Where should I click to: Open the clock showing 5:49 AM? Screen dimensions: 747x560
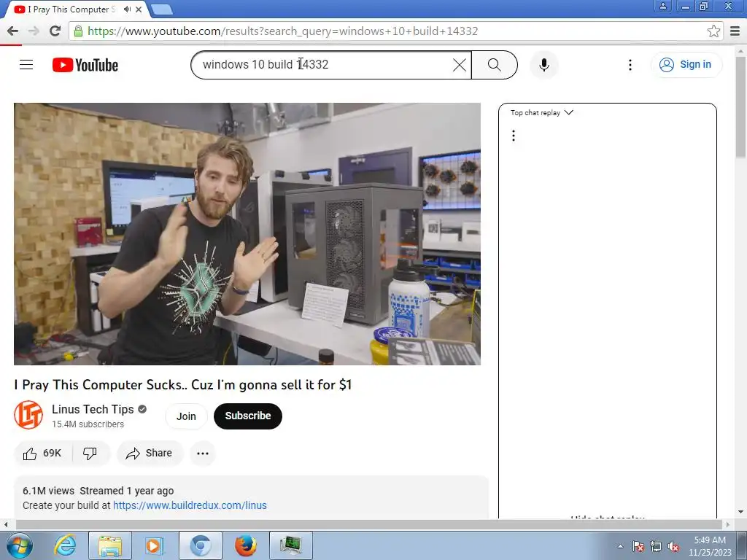(x=710, y=546)
